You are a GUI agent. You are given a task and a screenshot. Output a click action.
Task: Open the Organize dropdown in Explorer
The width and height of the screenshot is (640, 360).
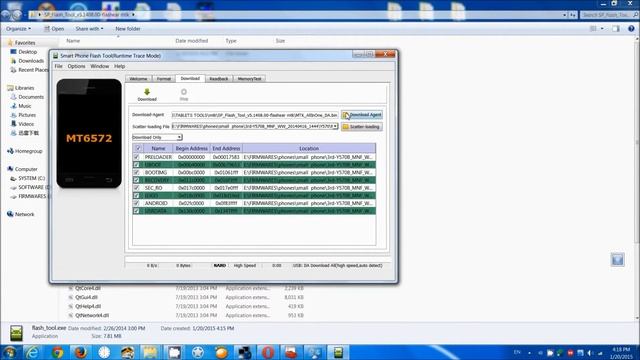click(18, 29)
